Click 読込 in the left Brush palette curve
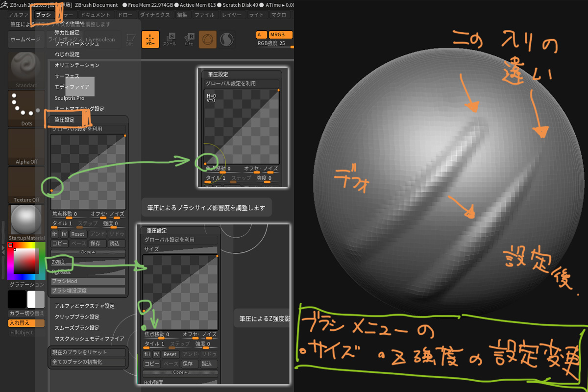Screen dimensions: 588x392 tap(117, 244)
